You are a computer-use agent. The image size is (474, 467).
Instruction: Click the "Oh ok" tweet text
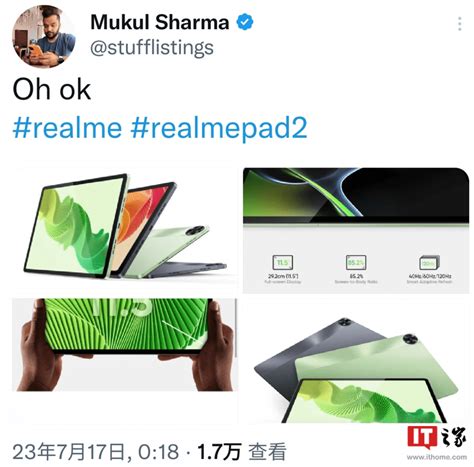(x=52, y=89)
